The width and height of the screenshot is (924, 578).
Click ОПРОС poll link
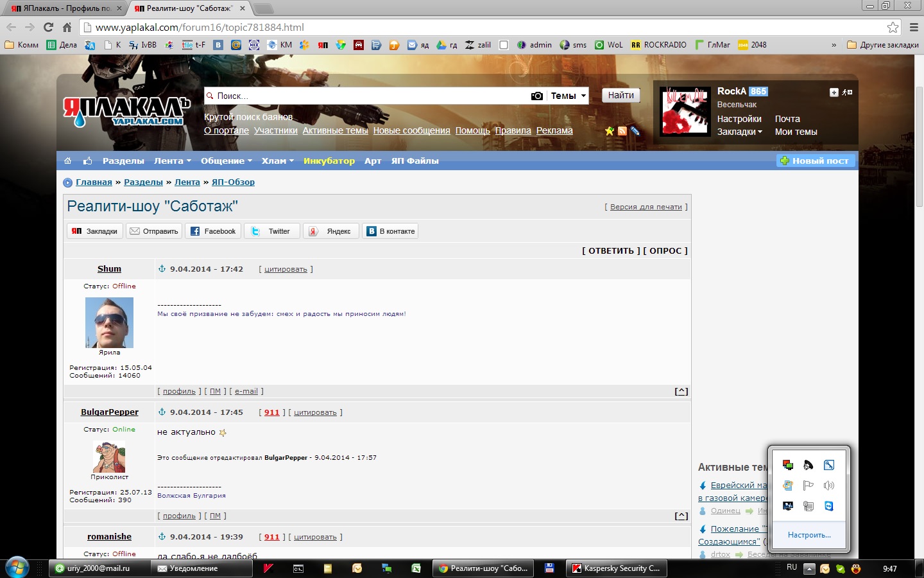(x=665, y=250)
